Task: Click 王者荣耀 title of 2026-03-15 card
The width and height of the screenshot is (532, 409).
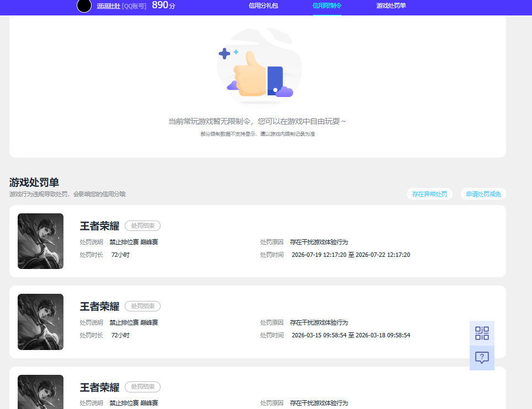Action: click(100, 306)
